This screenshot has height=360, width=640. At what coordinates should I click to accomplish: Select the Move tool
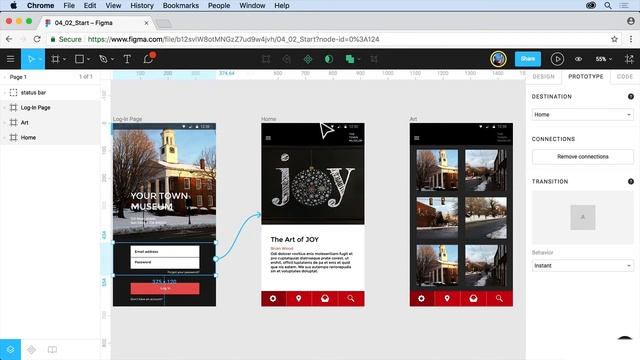coord(31,59)
